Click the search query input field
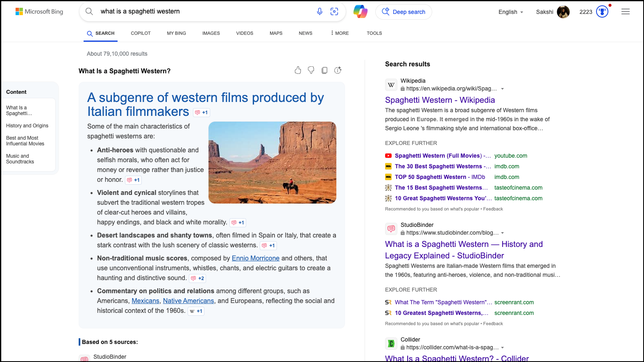This screenshot has height=362, width=644. click(x=205, y=11)
